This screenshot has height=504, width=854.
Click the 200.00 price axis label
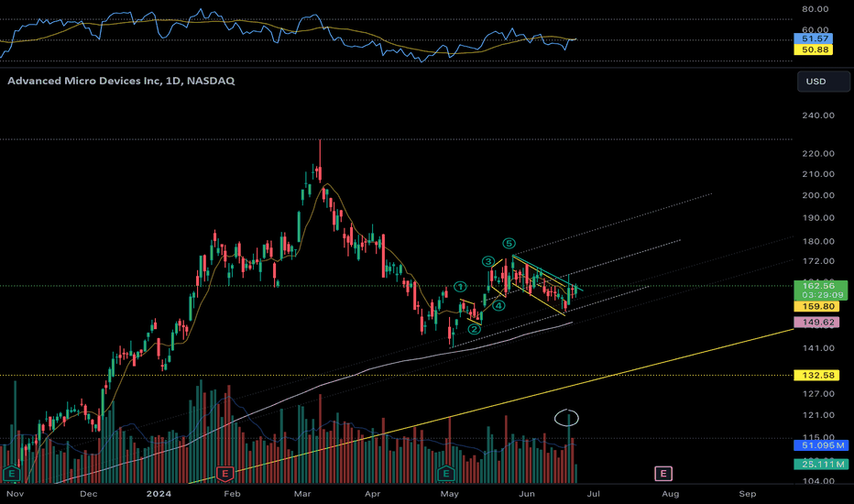(x=818, y=195)
